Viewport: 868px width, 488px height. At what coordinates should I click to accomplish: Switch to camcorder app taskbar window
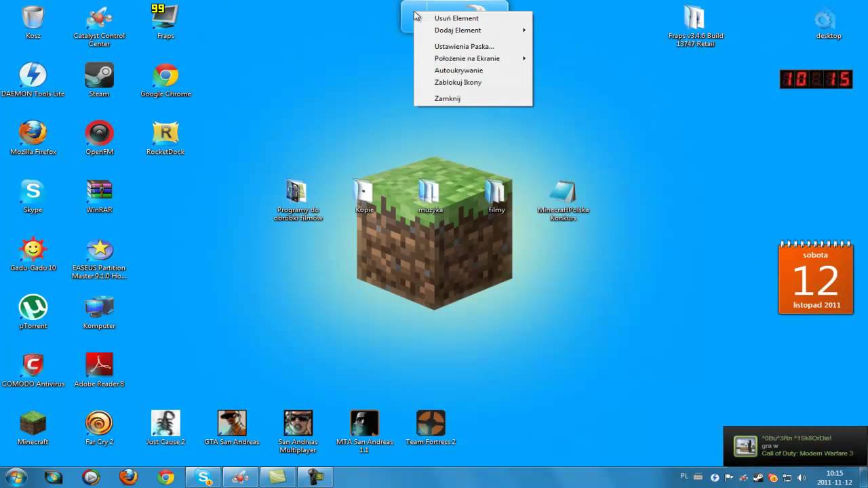tap(315, 477)
